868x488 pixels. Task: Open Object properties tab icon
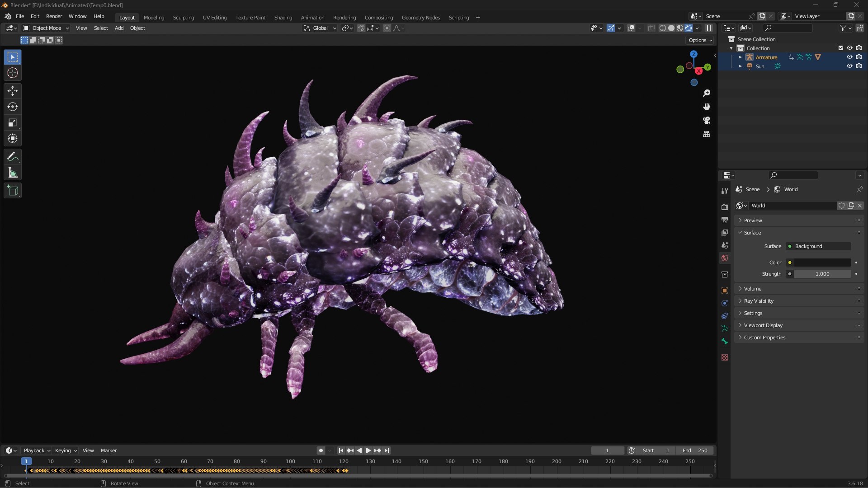coord(725,291)
